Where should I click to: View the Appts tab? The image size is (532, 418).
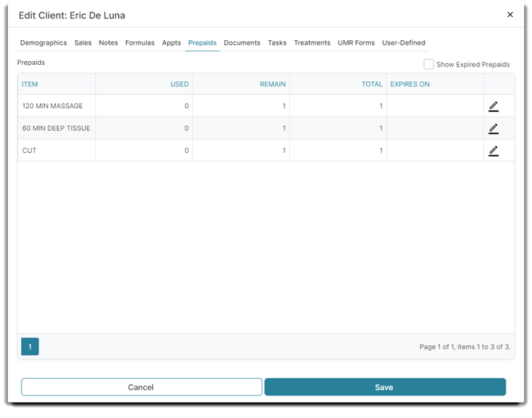click(172, 42)
